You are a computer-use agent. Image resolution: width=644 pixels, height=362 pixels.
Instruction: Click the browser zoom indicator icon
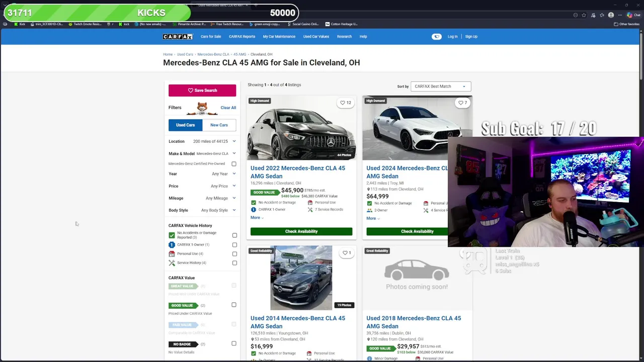(x=576, y=15)
